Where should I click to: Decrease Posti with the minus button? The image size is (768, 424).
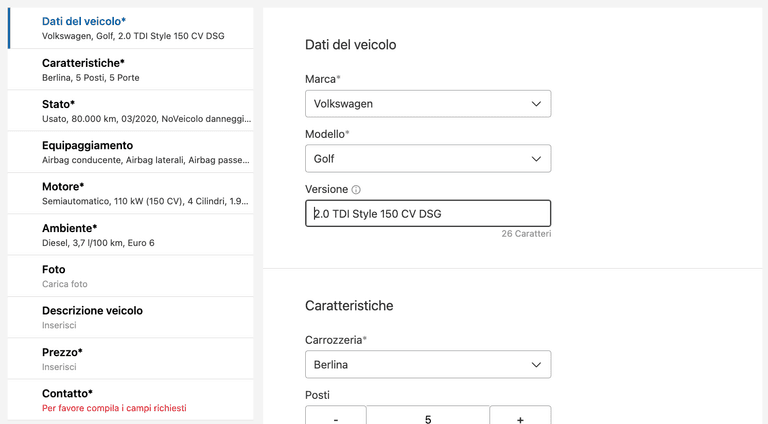coord(336,417)
